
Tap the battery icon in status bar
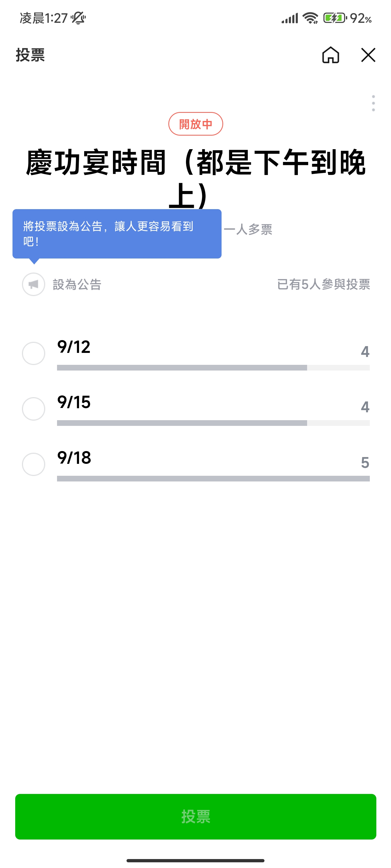[335, 18]
